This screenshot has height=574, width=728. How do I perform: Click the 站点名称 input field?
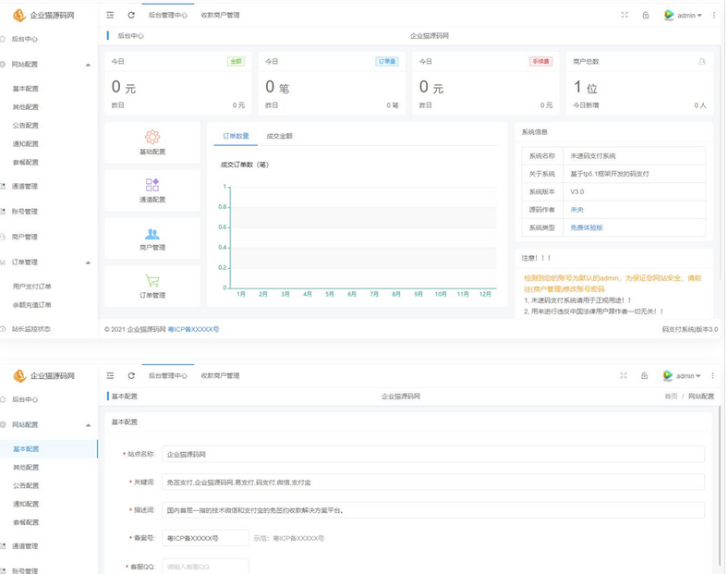[432, 455]
